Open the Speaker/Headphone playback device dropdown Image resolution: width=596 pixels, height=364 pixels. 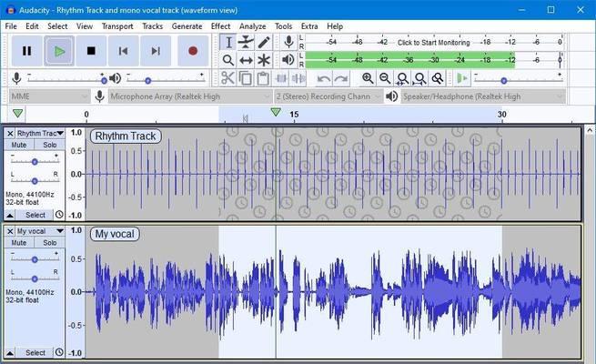483,96
